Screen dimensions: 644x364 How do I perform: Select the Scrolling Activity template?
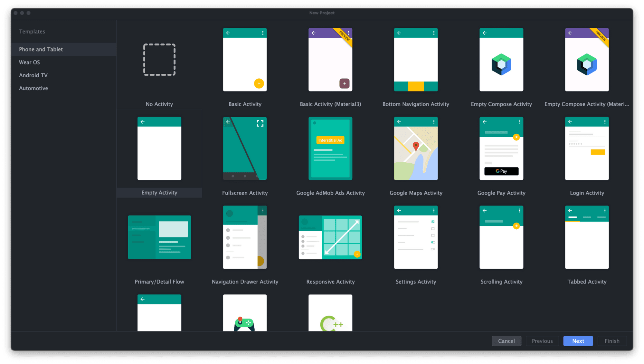[x=501, y=237]
